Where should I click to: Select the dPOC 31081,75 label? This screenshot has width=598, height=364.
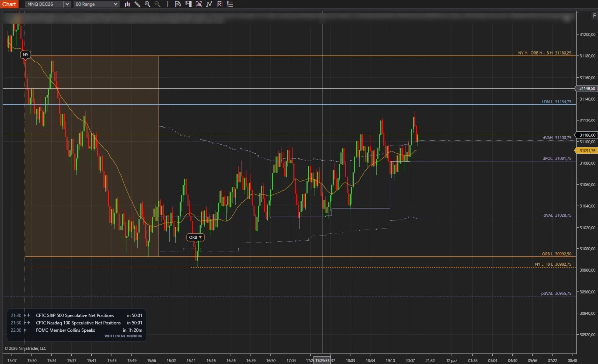tap(557, 159)
